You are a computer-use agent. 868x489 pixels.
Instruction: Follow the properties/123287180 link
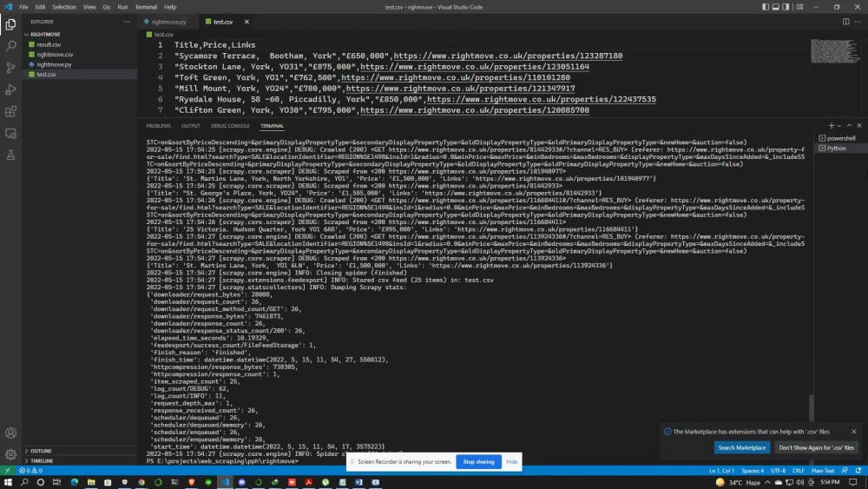(x=508, y=56)
